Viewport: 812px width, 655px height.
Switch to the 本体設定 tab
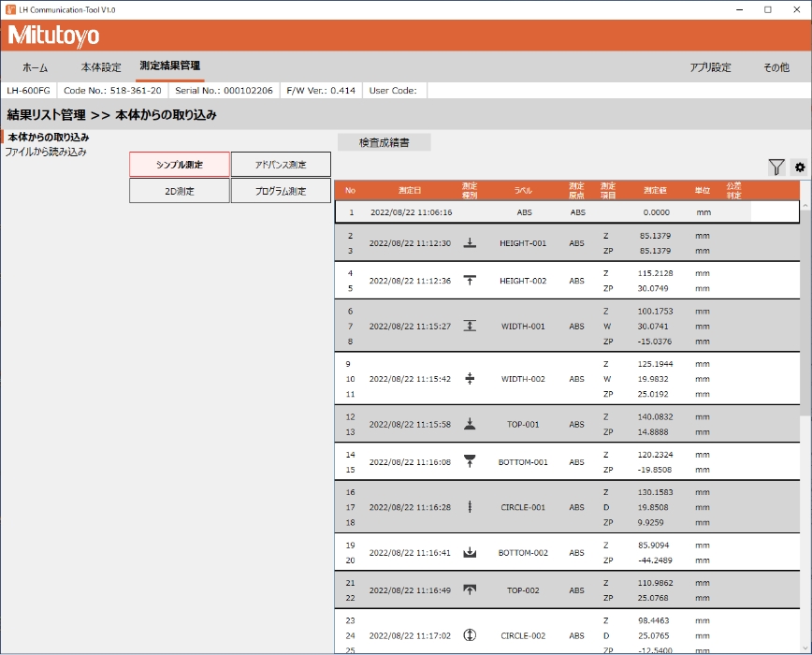click(101, 67)
